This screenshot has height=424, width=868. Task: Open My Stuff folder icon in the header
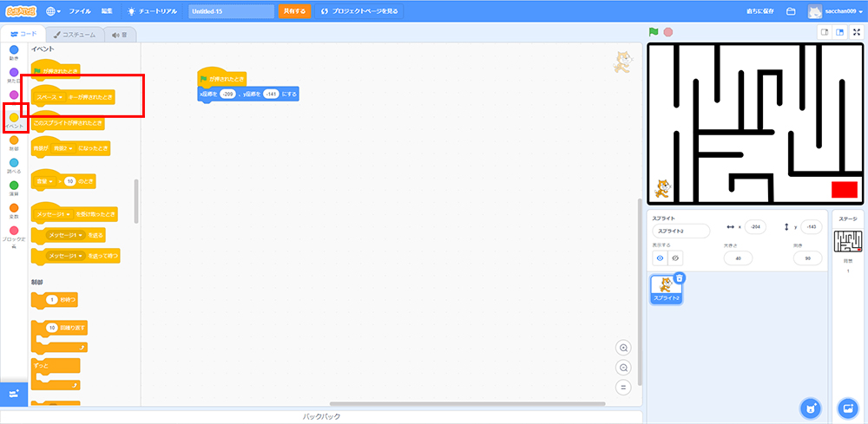pyautogui.click(x=791, y=11)
